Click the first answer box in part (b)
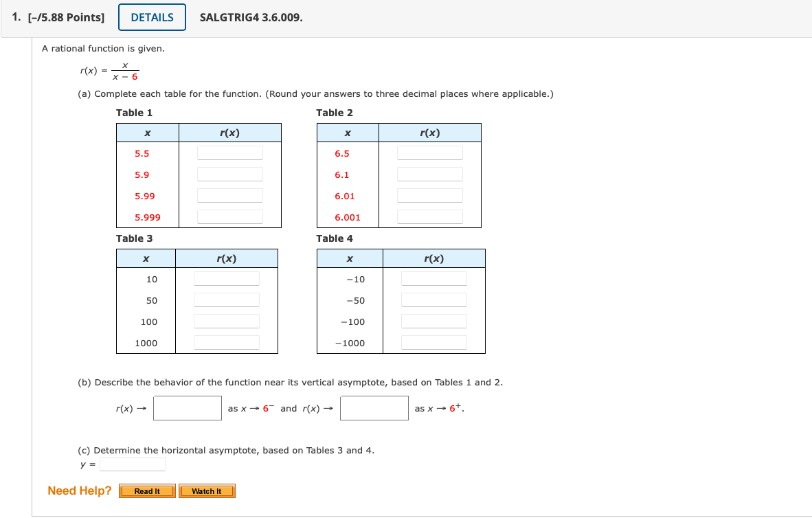812x518 pixels. pos(187,407)
